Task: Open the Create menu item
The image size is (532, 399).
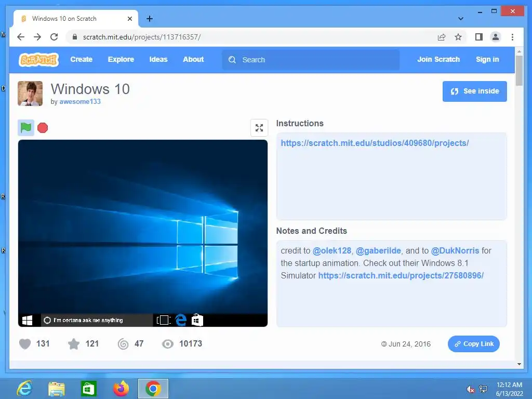Action: (x=82, y=59)
